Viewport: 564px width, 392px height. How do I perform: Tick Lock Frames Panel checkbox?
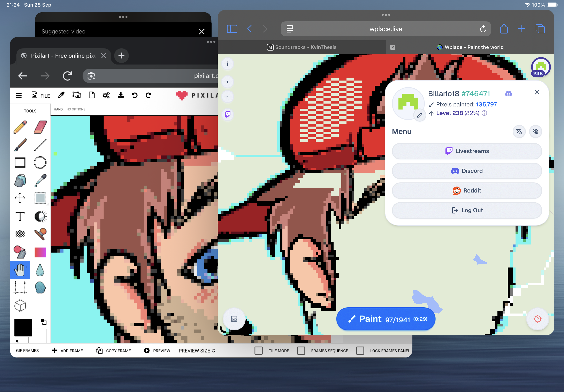click(x=360, y=350)
